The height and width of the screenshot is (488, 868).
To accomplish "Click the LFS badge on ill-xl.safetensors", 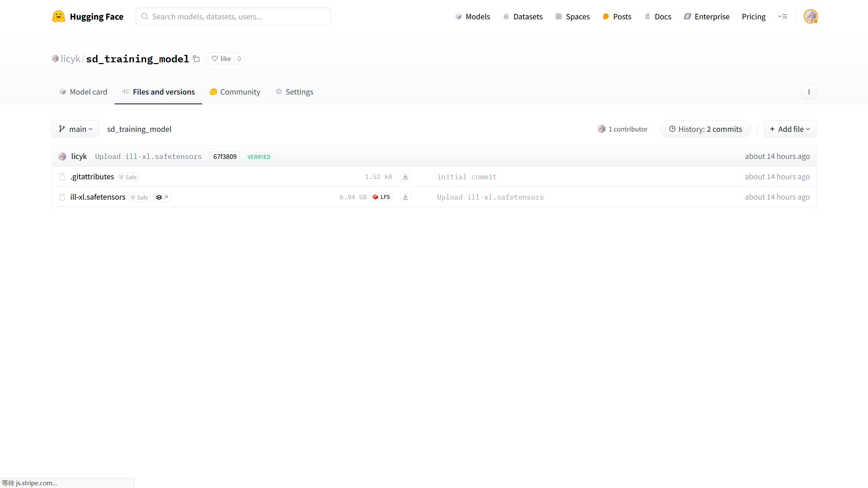I will point(381,197).
